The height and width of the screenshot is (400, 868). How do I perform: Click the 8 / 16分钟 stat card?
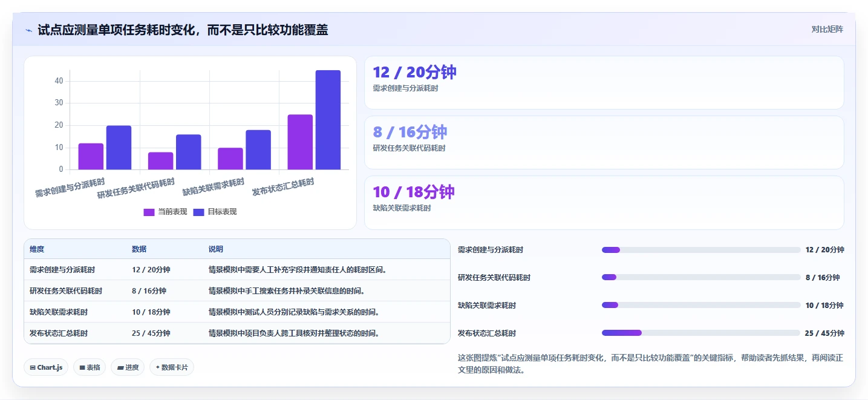[x=604, y=142]
